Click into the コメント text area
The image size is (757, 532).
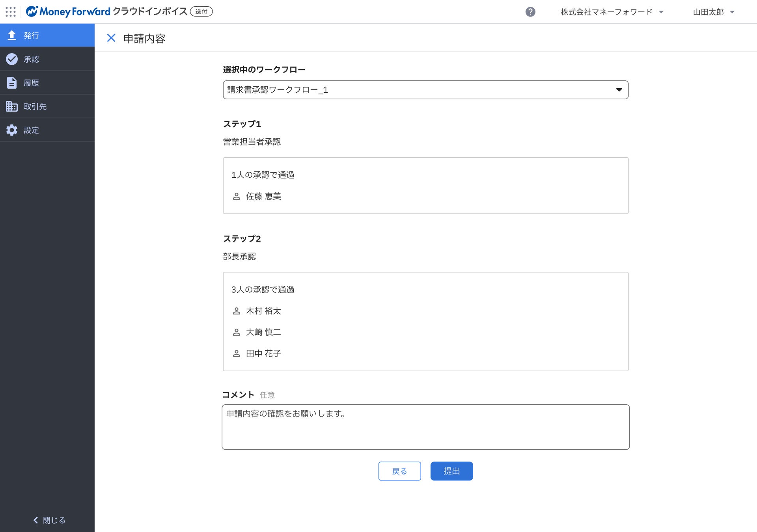click(x=425, y=427)
